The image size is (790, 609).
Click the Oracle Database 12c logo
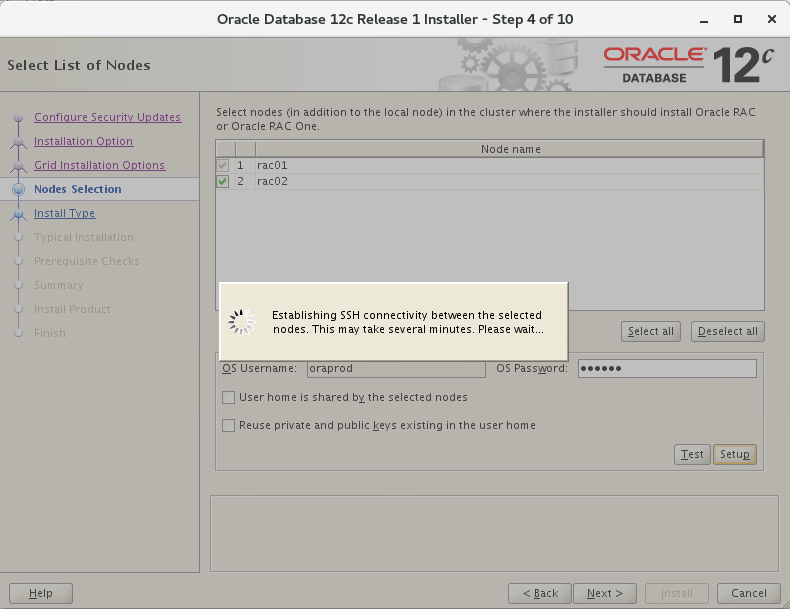(x=689, y=64)
